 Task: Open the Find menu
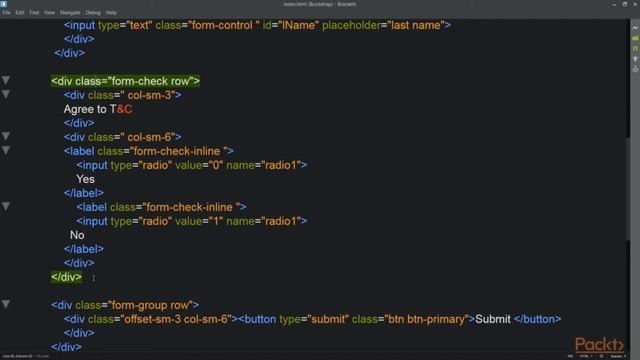coord(34,13)
